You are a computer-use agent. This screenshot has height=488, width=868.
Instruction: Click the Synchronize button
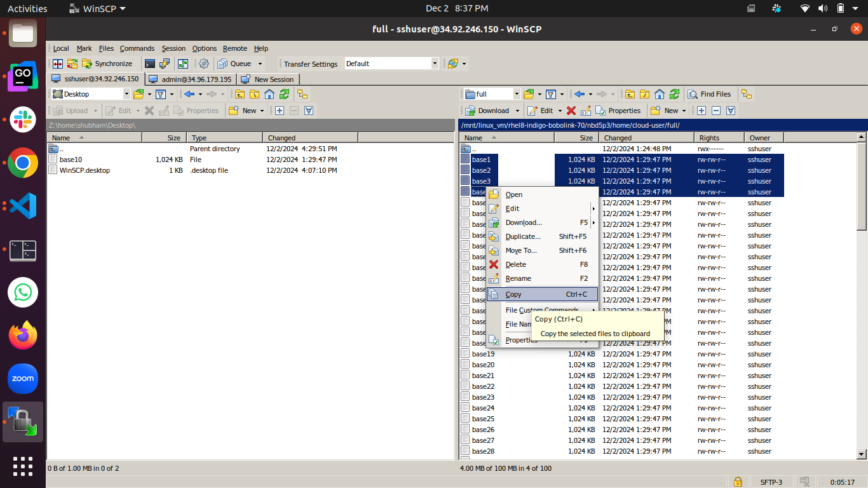click(x=107, y=64)
